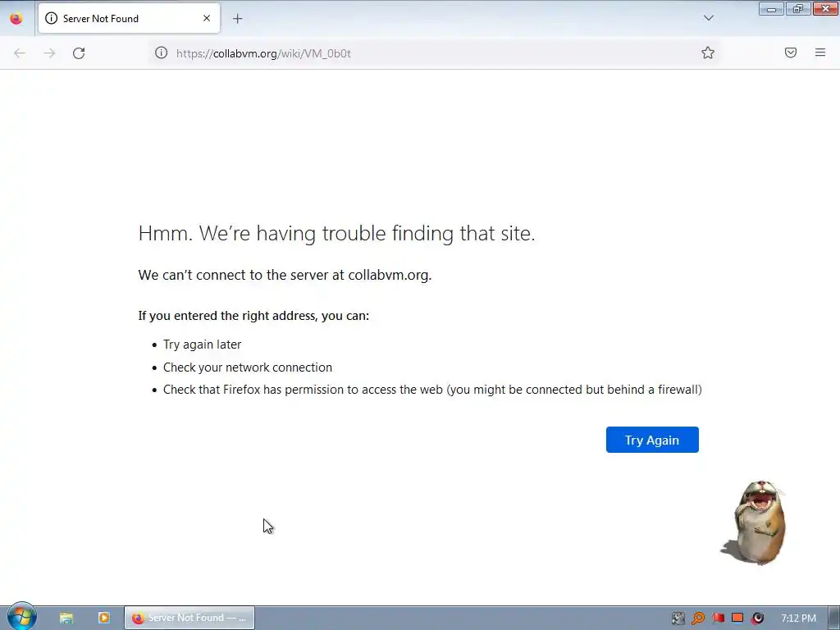
Task: Expand the list all tabs dropdown
Action: tap(708, 18)
